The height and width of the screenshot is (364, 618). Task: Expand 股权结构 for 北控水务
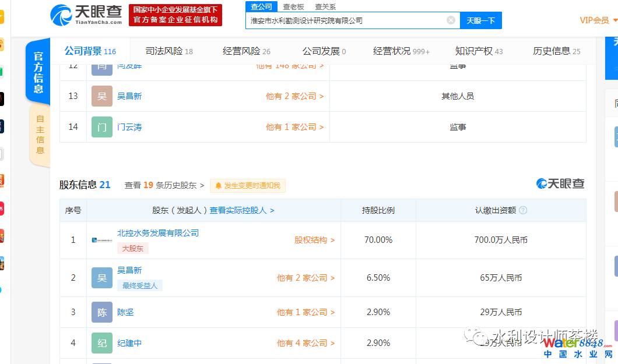click(314, 240)
